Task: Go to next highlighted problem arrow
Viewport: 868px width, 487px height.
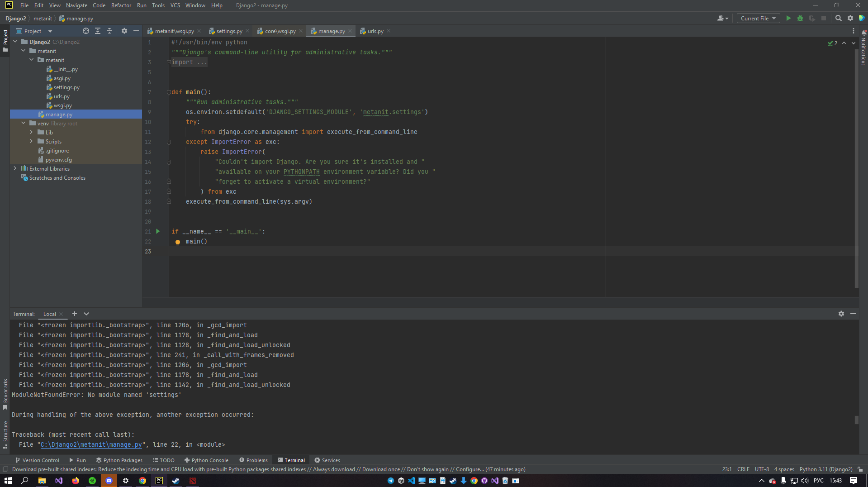Action: pos(854,43)
